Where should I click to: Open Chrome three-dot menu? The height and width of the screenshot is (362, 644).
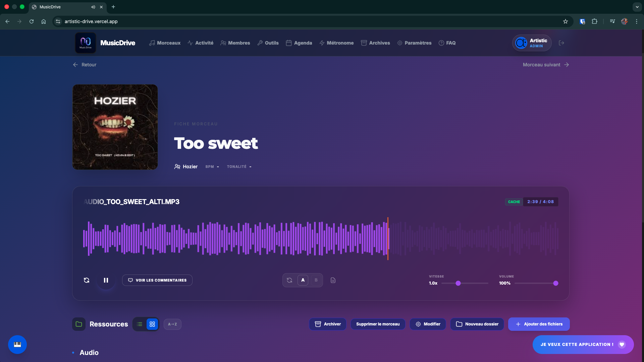(x=637, y=21)
